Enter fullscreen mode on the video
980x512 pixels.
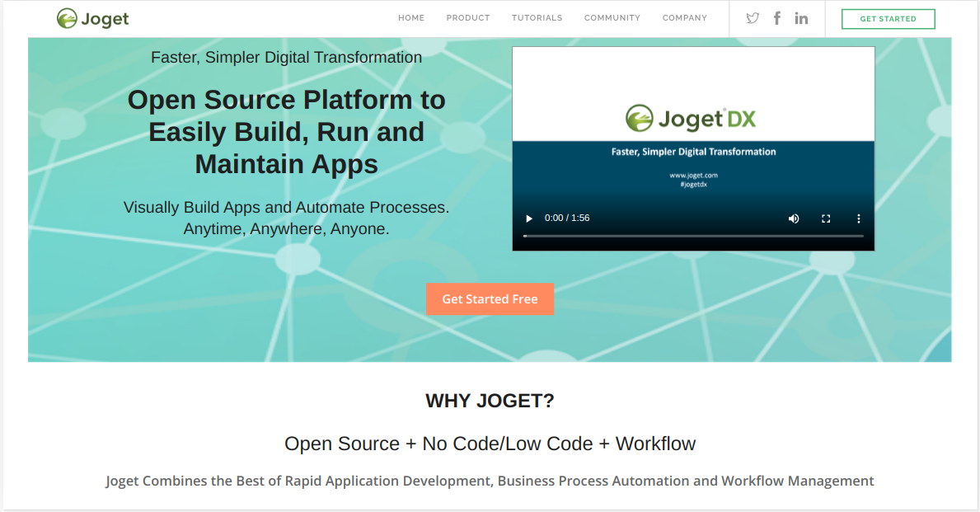coord(826,218)
